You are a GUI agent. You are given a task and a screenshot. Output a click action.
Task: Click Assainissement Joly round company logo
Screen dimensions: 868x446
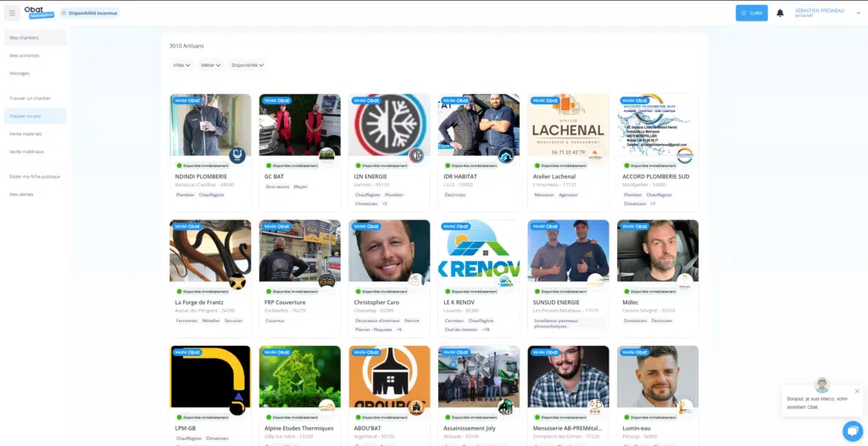[x=506, y=407]
